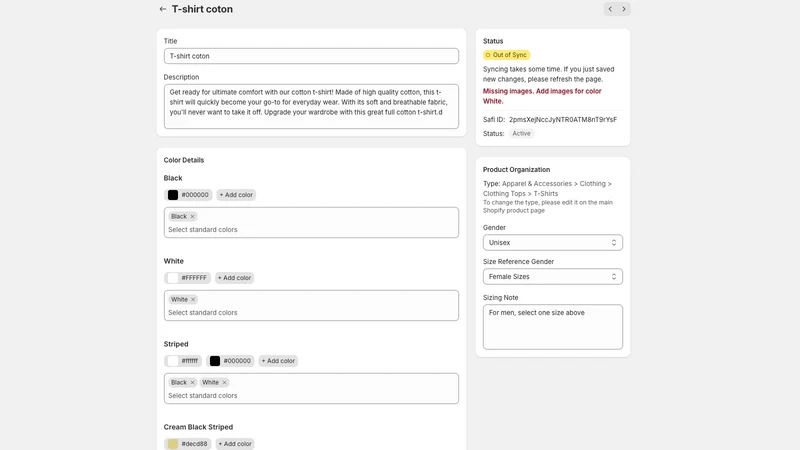Add a color to the Striped variant
800x450 pixels.
click(278, 361)
